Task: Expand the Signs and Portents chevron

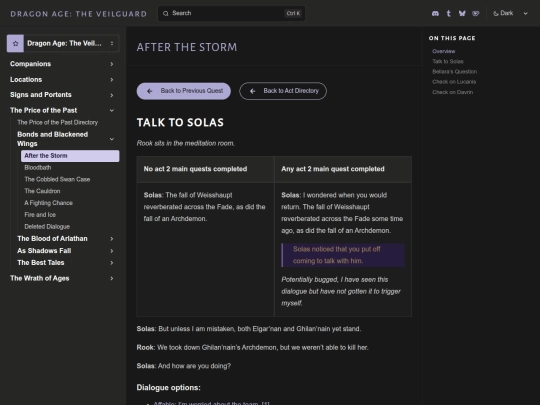Action: click(x=112, y=95)
